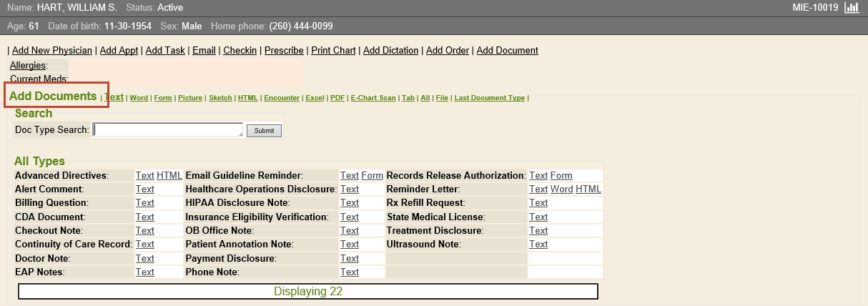The image size is (868, 306).
Task: Click Form link for Records Release Authorization
Action: pos(561,176)
